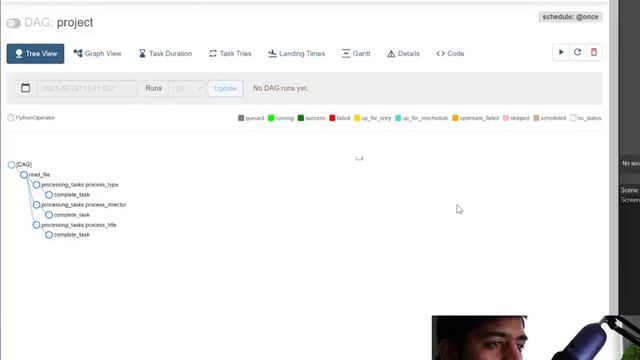Open the Details tab
This screenshot has width=640, height=360.
(x=403, y=53)
